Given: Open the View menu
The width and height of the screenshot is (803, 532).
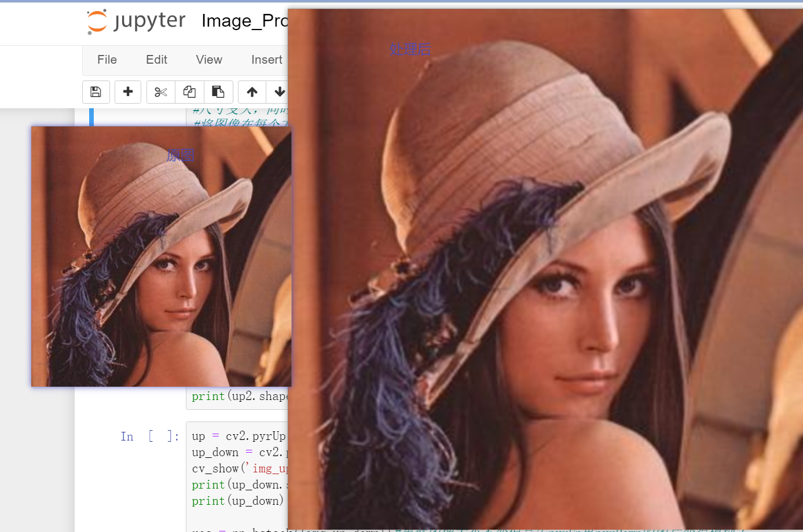Looking at the screenshot, I should [209, 60].
